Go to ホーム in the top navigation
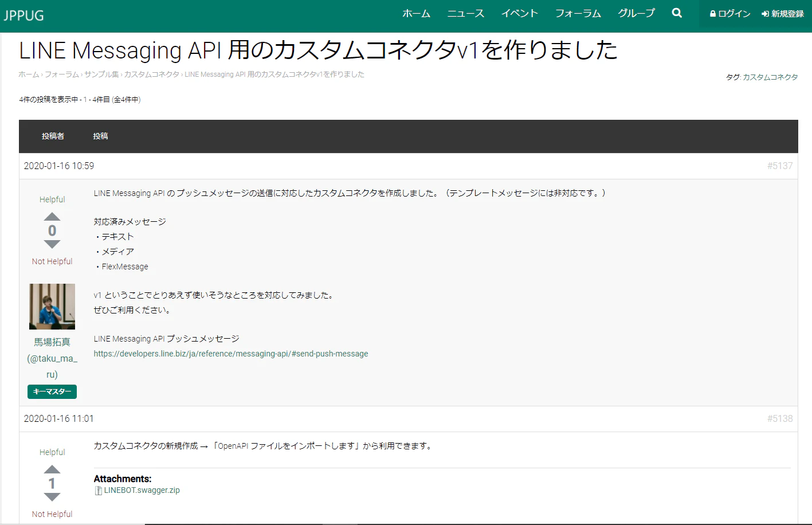Screen dimensions: 812x525 pos(416,13)
